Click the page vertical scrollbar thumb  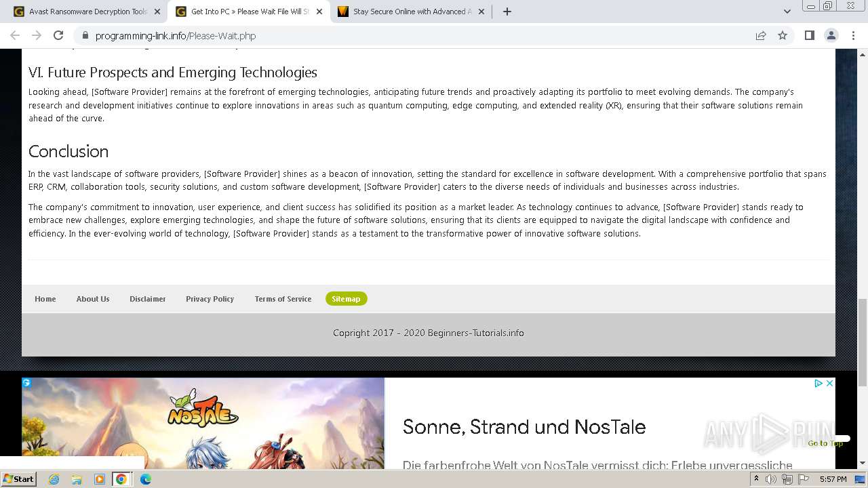point(863,342)
